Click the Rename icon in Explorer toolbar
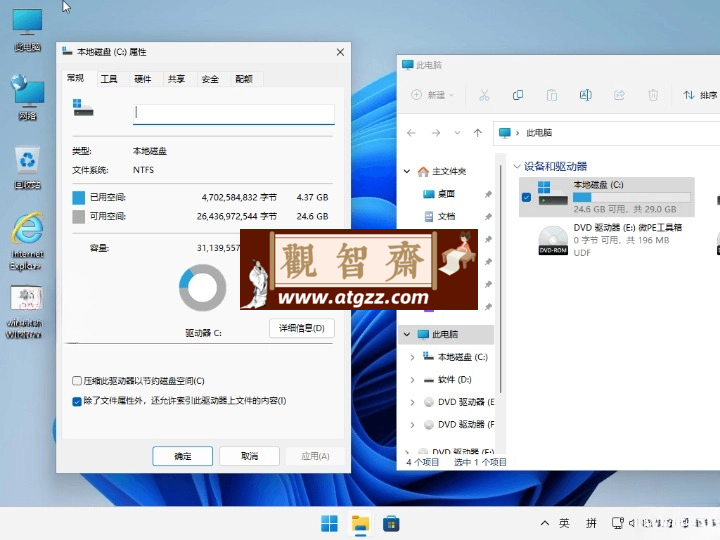720x540 pixels. [x=585, y=95]
